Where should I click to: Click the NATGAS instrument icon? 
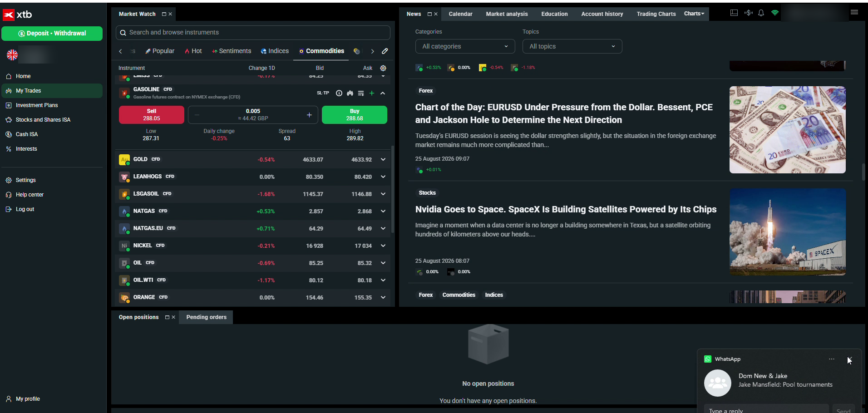click(124, 211)
